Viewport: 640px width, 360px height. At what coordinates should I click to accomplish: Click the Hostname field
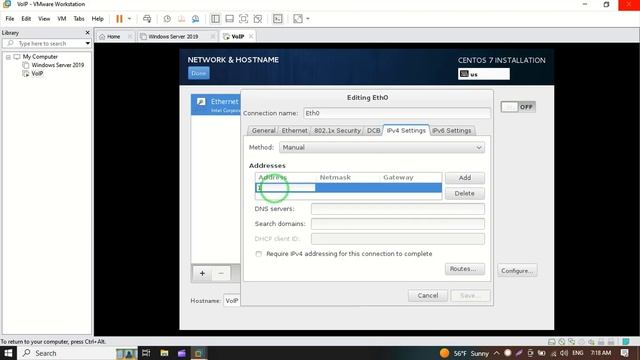pos(232,301)
